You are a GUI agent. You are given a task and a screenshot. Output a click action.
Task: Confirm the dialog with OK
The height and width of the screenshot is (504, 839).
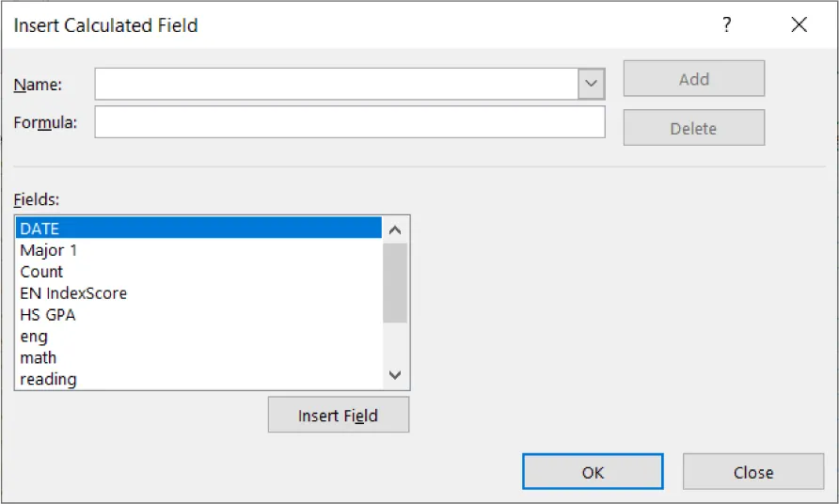pyautogui.click(x=593, y=472)
